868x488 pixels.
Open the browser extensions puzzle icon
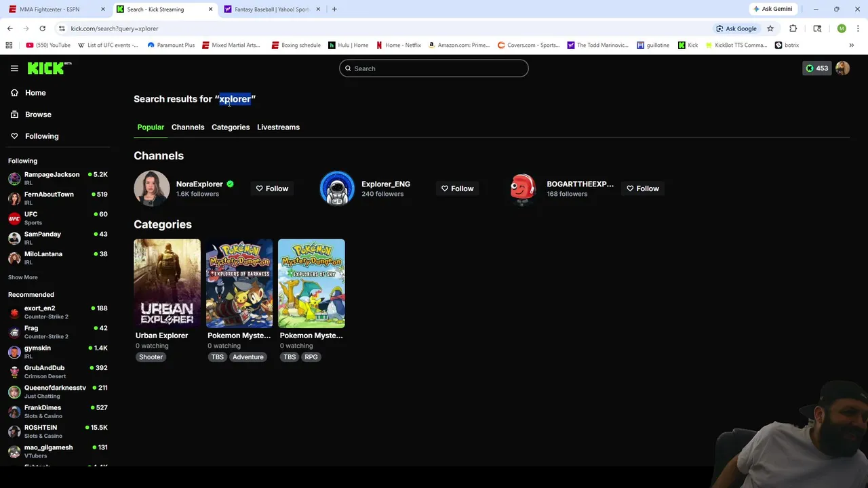[x=793, y=28]
